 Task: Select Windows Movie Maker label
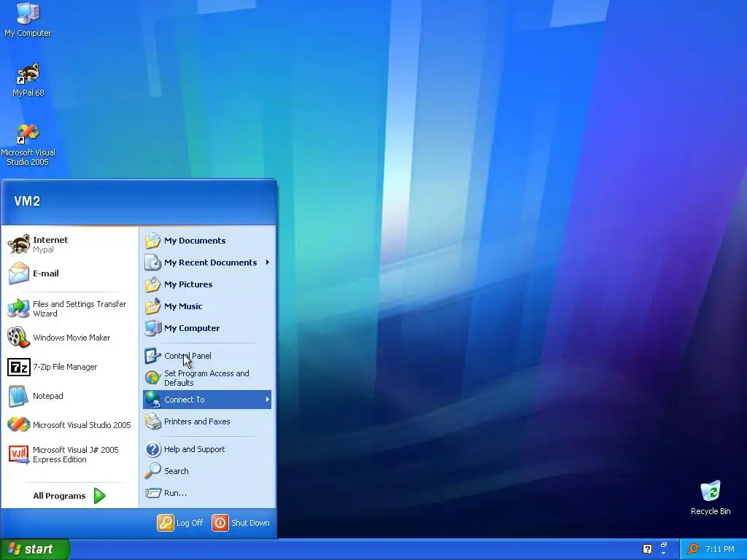[71, 338]
